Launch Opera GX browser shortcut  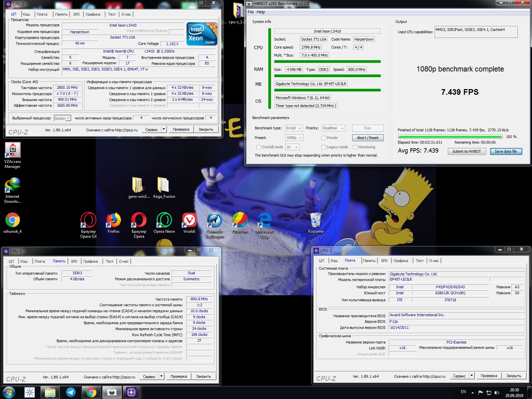(88, 225)
